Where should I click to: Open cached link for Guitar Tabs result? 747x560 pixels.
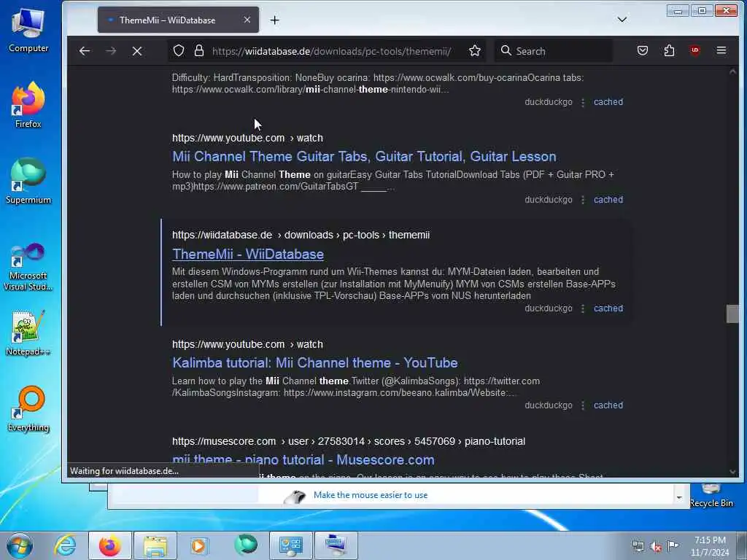tap(608, 200)
